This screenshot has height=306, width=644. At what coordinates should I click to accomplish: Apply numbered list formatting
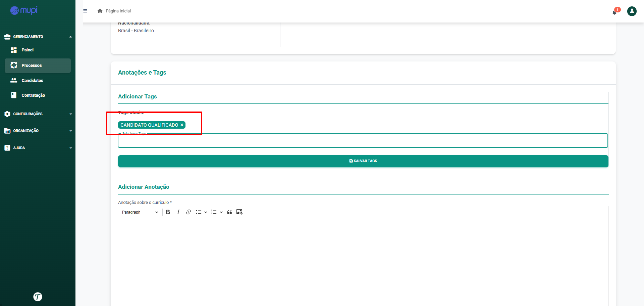pos(214,212)
